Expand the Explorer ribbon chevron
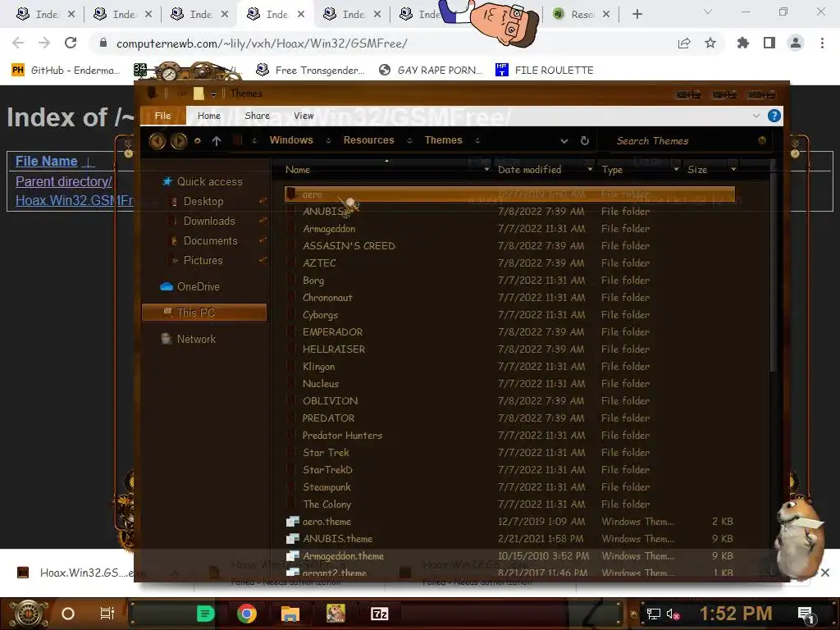Image resolution: width=840 pixels, height=630 pixels. point(756,116)
